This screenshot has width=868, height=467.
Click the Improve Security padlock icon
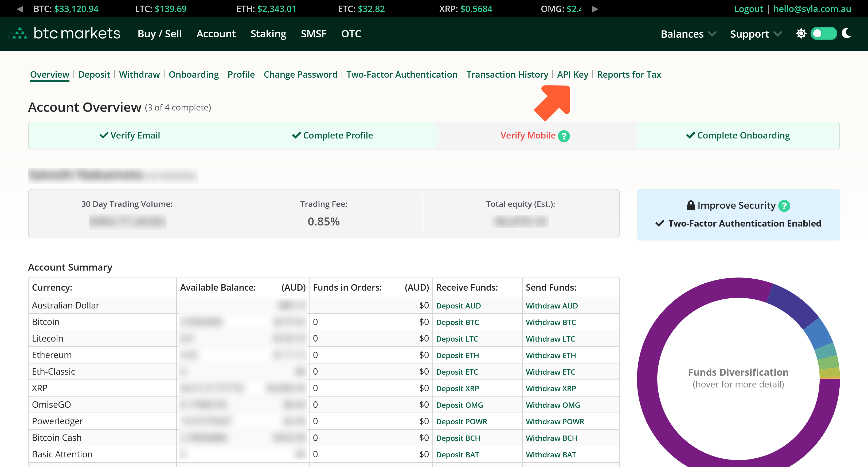pos(690,205)
